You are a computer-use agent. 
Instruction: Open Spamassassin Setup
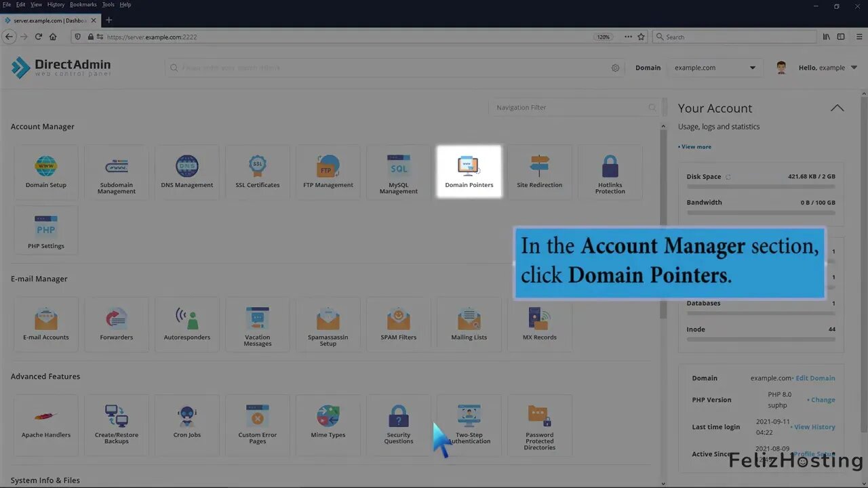(x=328, y=324)
